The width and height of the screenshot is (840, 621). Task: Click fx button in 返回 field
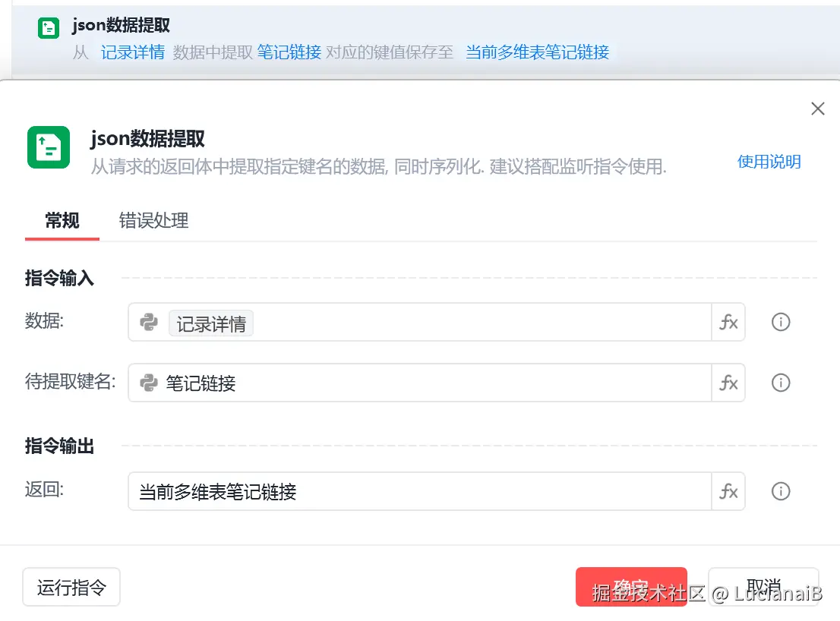728,491
